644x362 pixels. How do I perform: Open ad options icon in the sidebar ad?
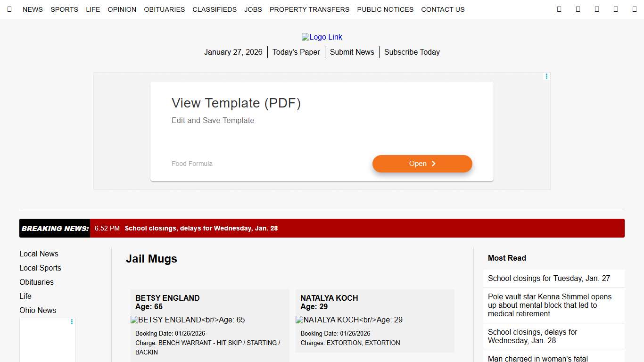72,322
